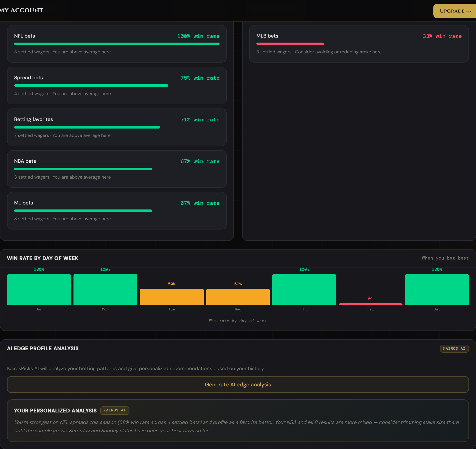Click the NFL bets green progress bar
The width and height of the screenshot is (476, 449).
[117, 44]
